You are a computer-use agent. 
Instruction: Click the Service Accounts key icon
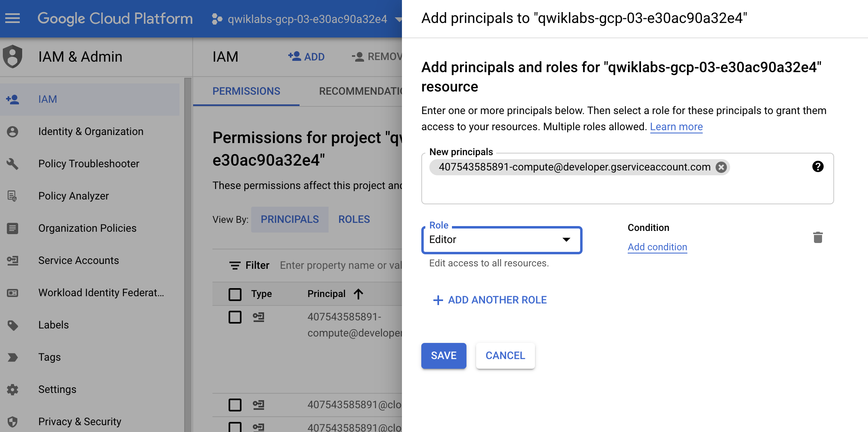(x=13, y=261)
